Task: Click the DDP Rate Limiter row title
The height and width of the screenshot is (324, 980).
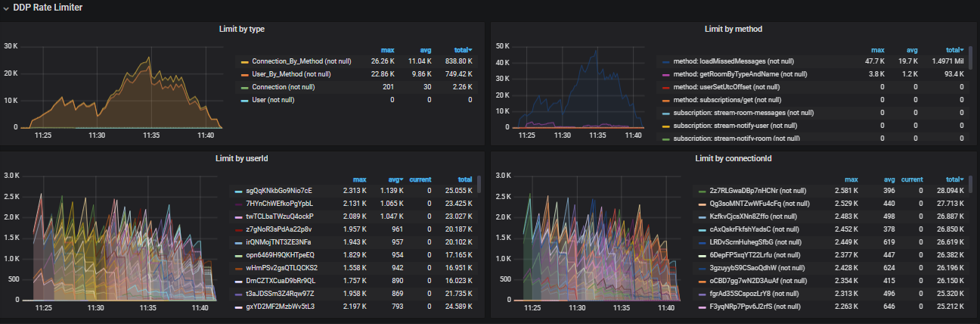Action: click(x=48, y=7)
